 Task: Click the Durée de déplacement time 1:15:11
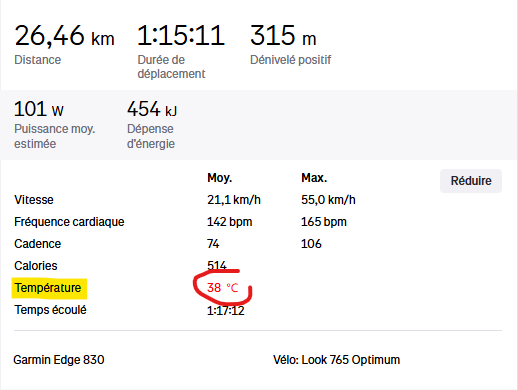click(181, 35)
